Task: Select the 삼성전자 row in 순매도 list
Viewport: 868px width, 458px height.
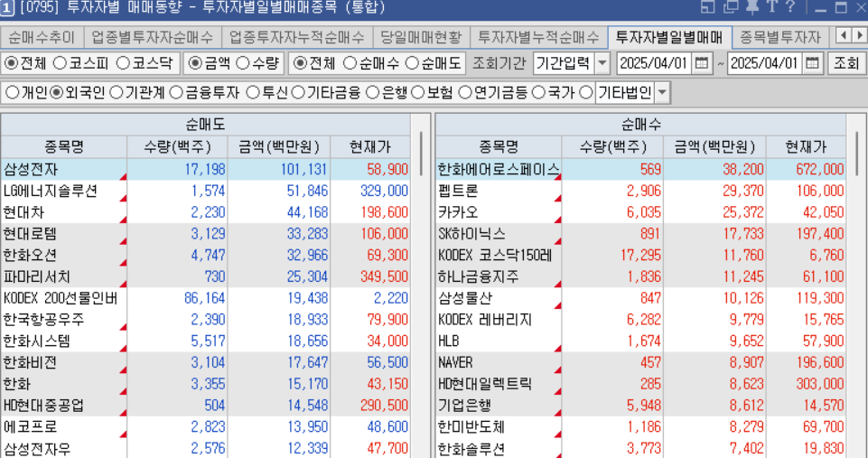Action: pos(205,170)
